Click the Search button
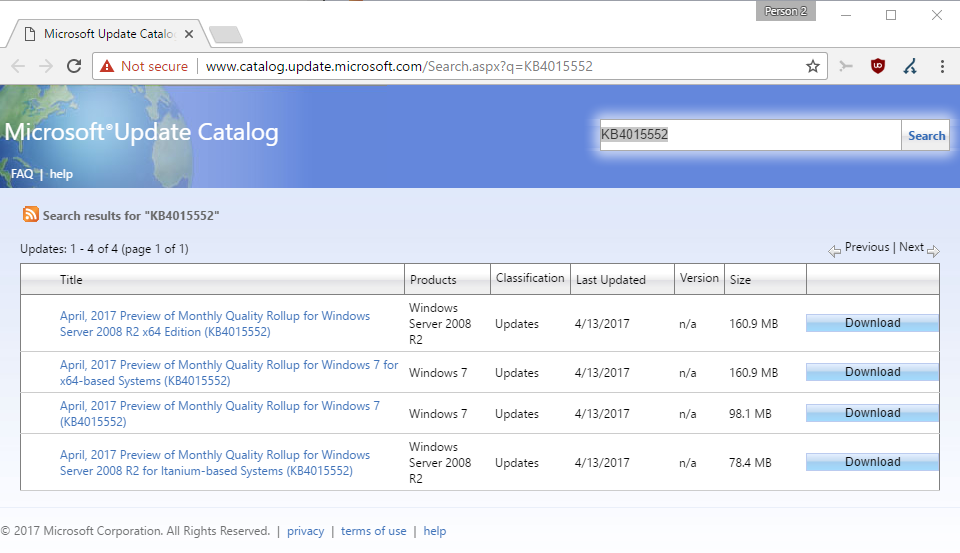The height and width of the screenshot is (553, 960). click(x=926, y=135)
